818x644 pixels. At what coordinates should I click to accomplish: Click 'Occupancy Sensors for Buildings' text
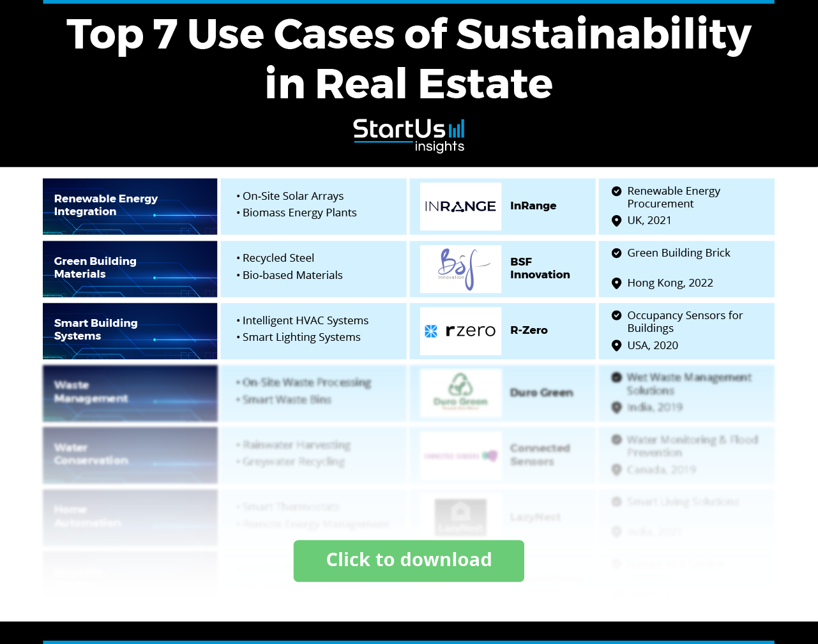coord(685,322)
